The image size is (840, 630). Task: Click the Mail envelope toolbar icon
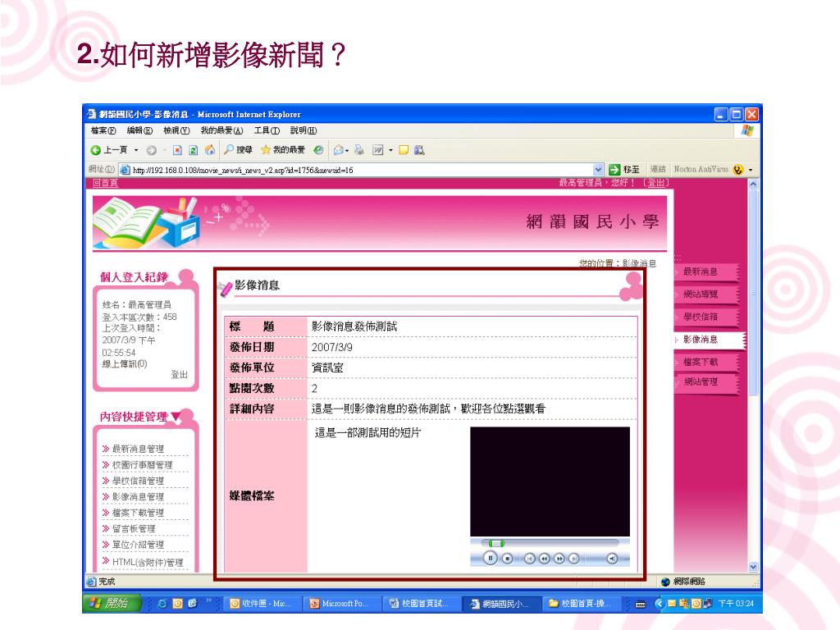pos(338,150)
